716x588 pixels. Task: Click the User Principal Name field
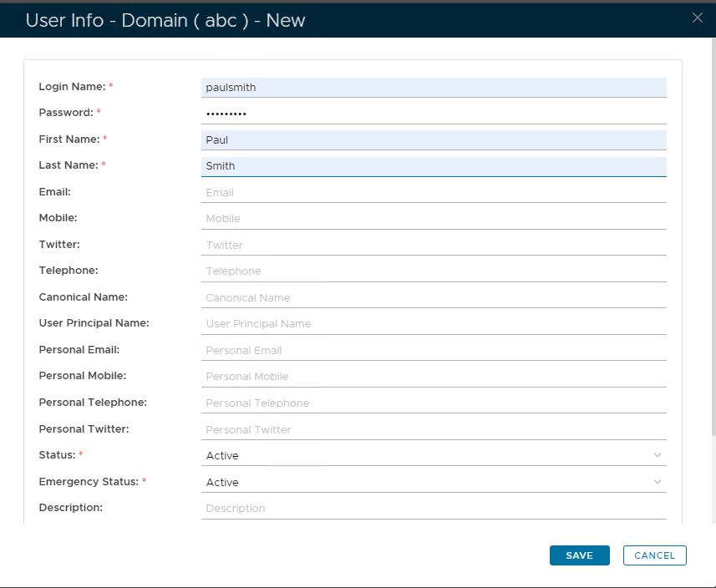[433, 324]
